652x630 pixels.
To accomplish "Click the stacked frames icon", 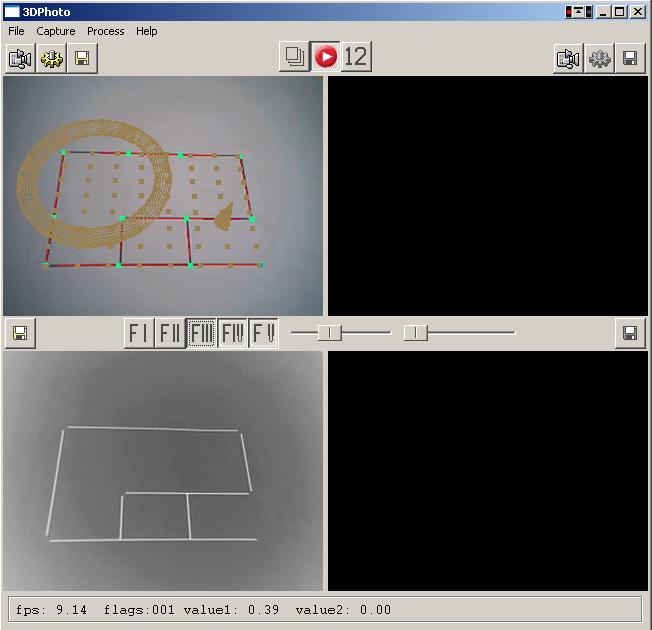I will [x=294, y=57].
